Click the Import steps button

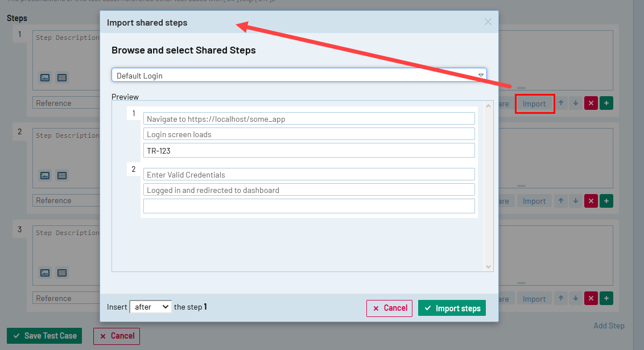(452, 308)
